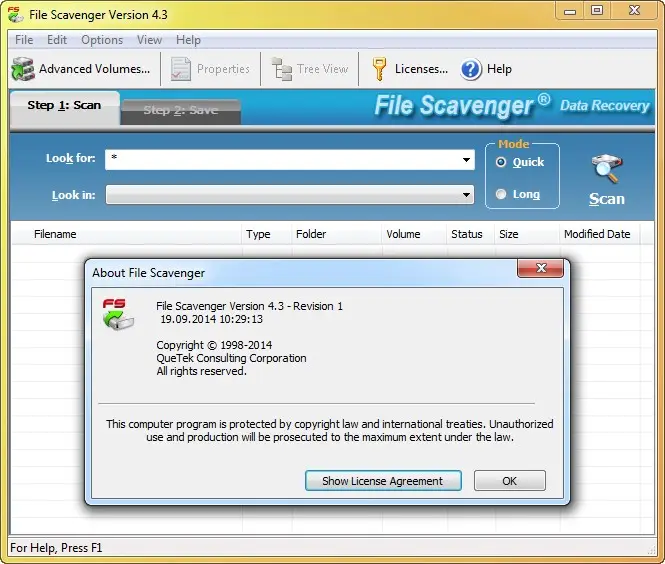This screenshot has height=564, width=665.
Task: Close the About File Scavenger dialog
Action: pos(541,268)
